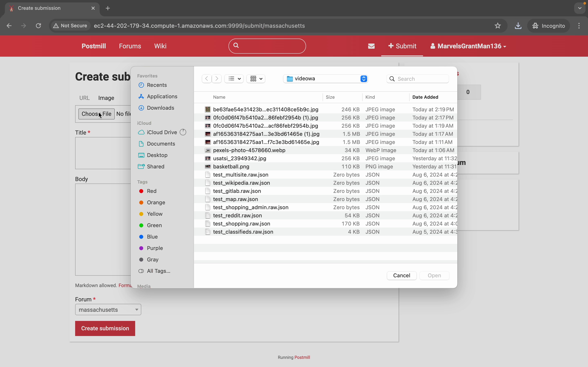Open the Forums navigation item
Image resolution: width=588 pixels, height=367 pixels.
[x=130, y=46]
